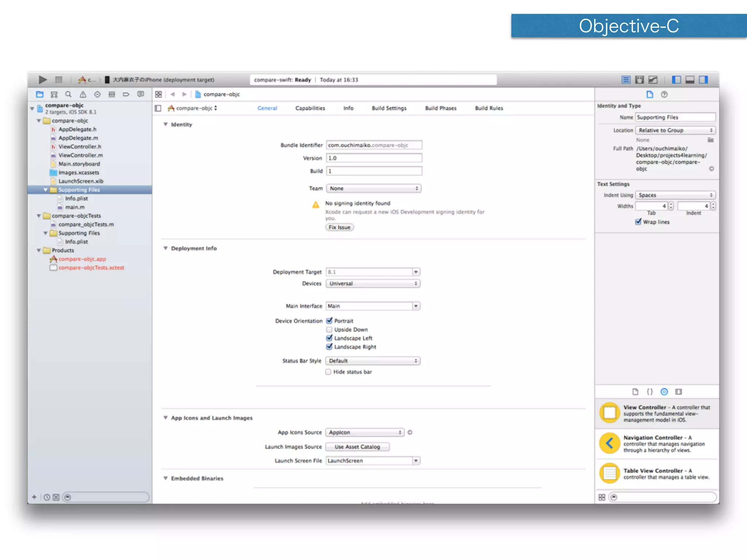Toggle the Navigator panel visibility
The image size is (747, 560).
(676, 80)
